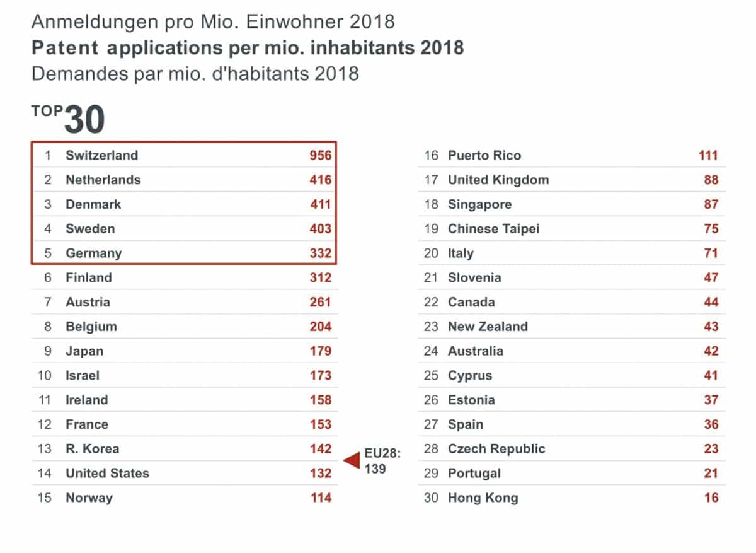Click Hong Kong's value 16
This screenshot has width=756, height=553.
[x=711, y=498]
